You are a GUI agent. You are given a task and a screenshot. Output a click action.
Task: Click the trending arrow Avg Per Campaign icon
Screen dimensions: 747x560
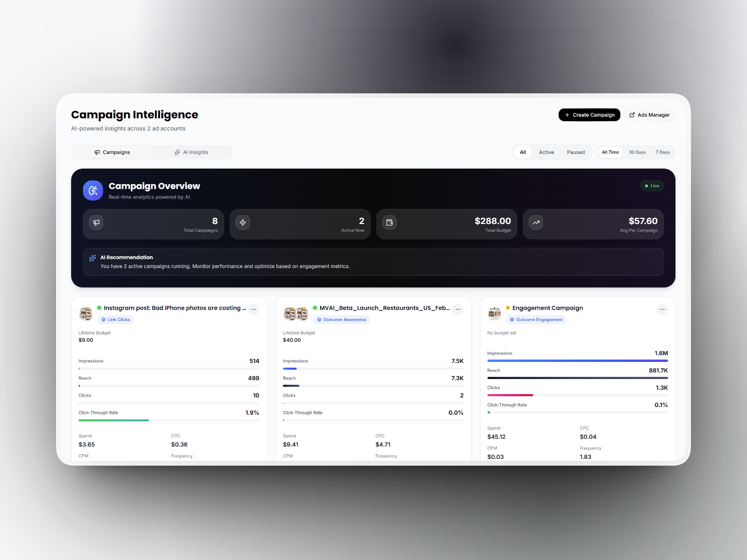[536, 222]
